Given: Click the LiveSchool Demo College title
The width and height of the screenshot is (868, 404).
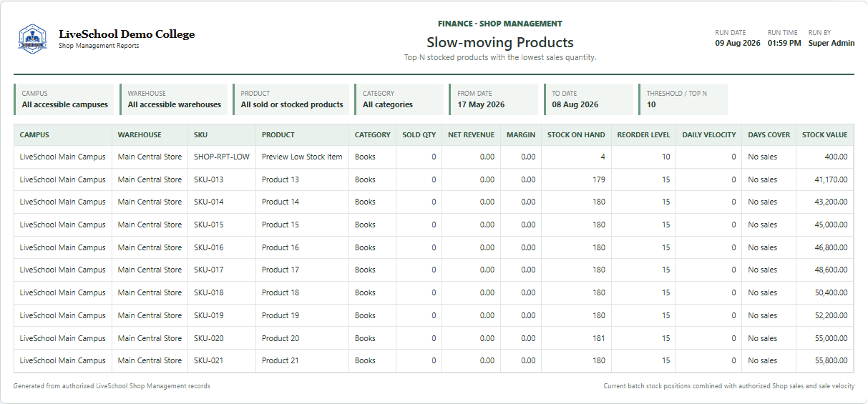Looking at the screenshot, I should (127, 34).
